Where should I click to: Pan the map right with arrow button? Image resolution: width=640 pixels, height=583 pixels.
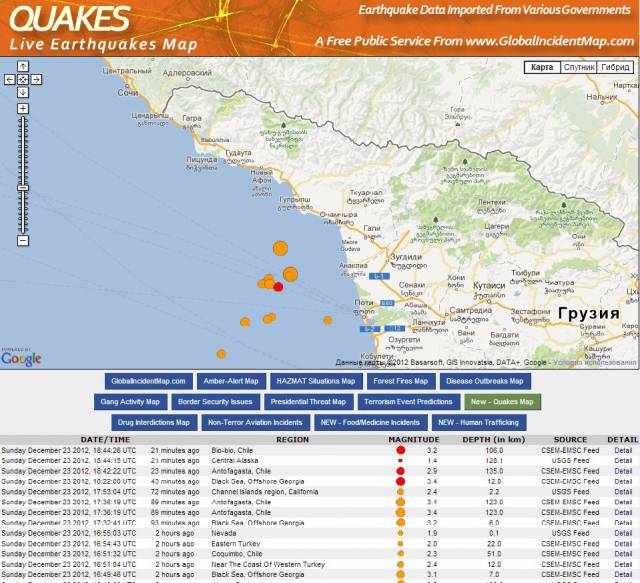tap(36, 78)
